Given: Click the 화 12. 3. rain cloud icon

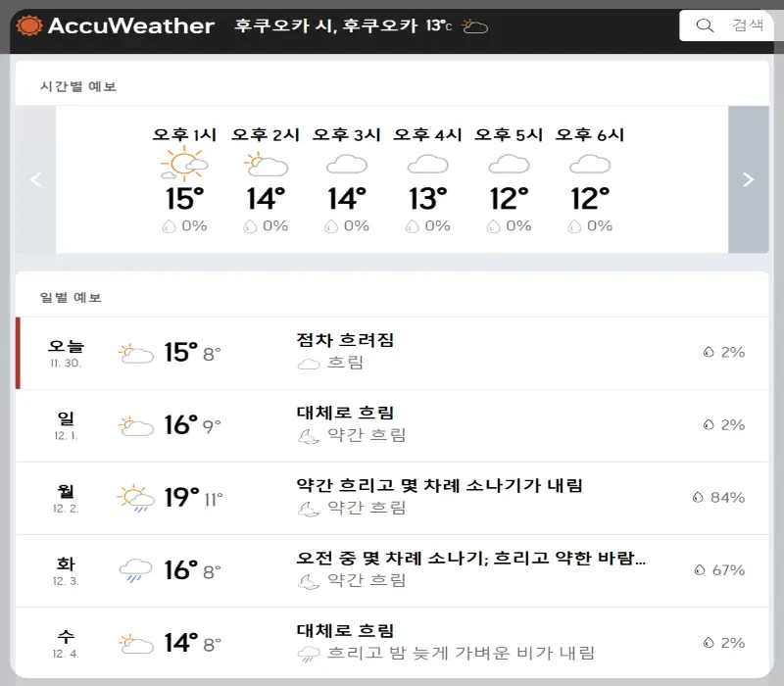Looking at the screenshot, I should [x=135, y=570].
